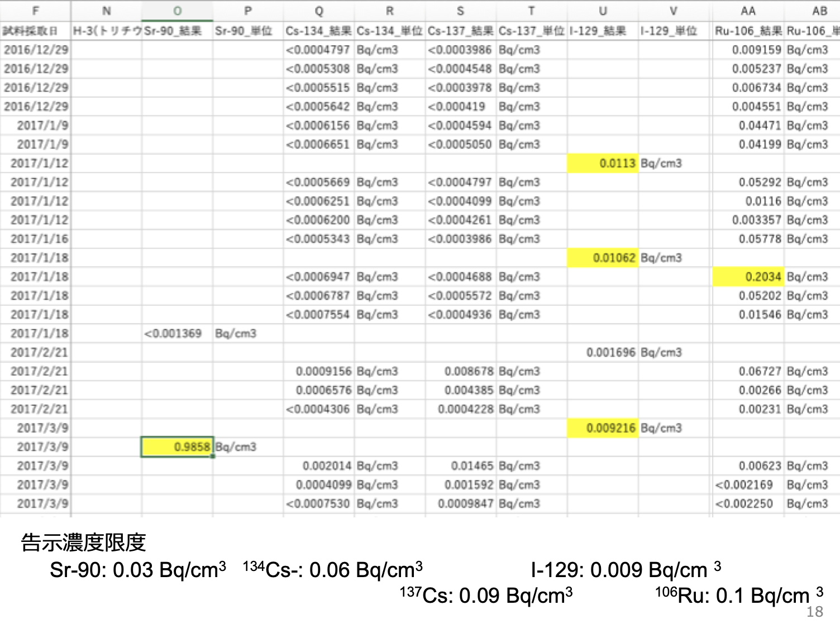The image size is (840, 629).
Task: Select Ru-106 cell with value <0.002250
Action: tap(748, 504)
